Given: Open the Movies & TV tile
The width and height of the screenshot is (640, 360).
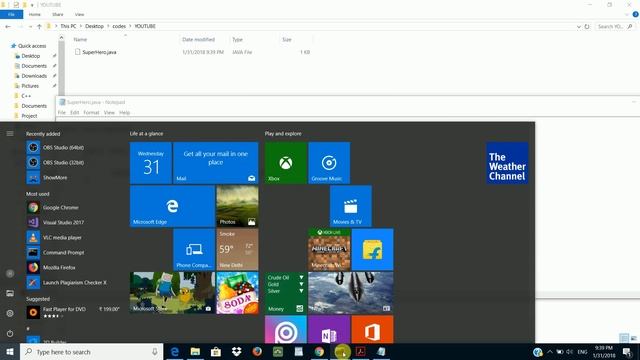Looking at the screenshot, I should pyautogui.click(x=351, y=206).
